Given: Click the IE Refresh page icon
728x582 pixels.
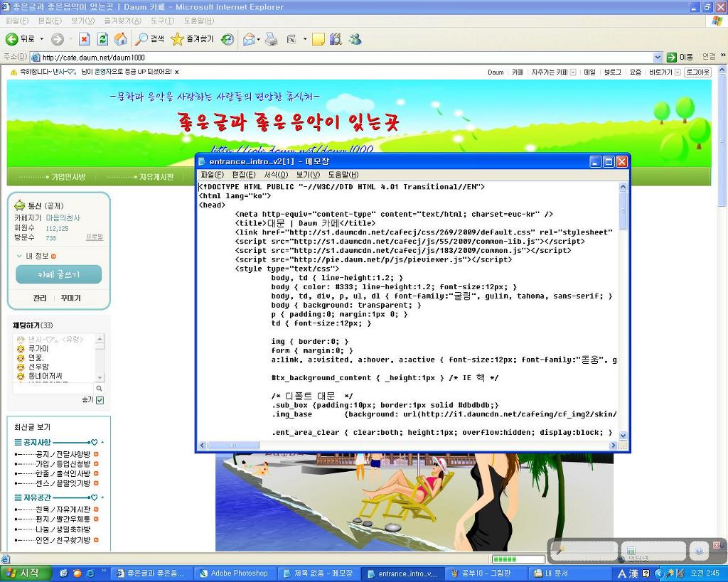Looking at the screenshot, I should point(102,39).
